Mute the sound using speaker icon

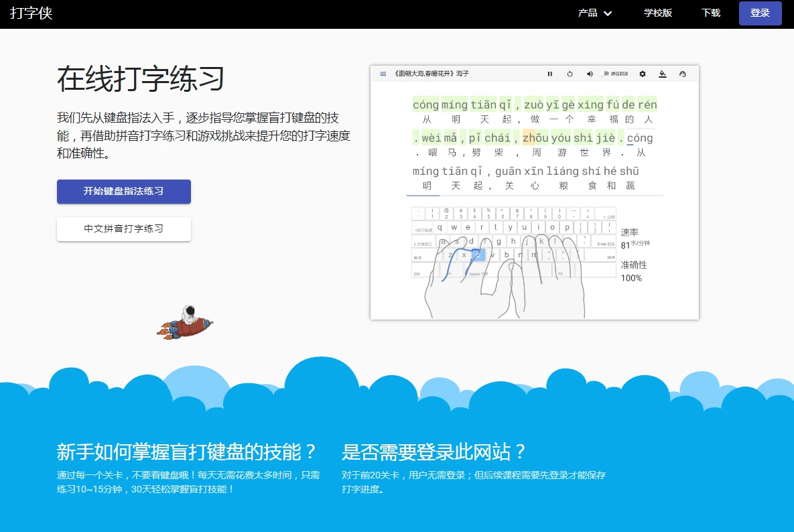590,74
